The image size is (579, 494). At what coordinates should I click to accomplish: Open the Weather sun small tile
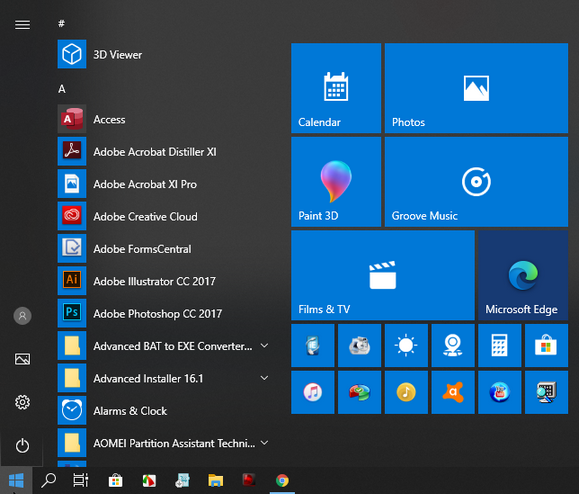pos(406,345)
